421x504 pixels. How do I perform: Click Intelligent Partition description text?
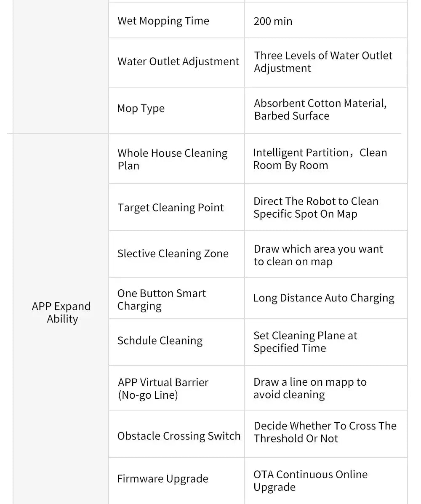click(320, 159)
